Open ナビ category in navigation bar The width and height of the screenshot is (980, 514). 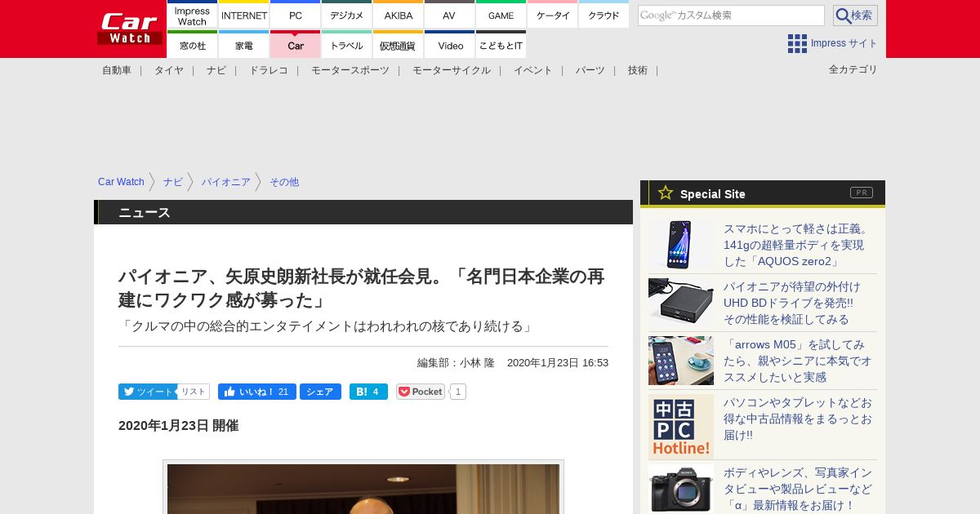coord(216,70)
